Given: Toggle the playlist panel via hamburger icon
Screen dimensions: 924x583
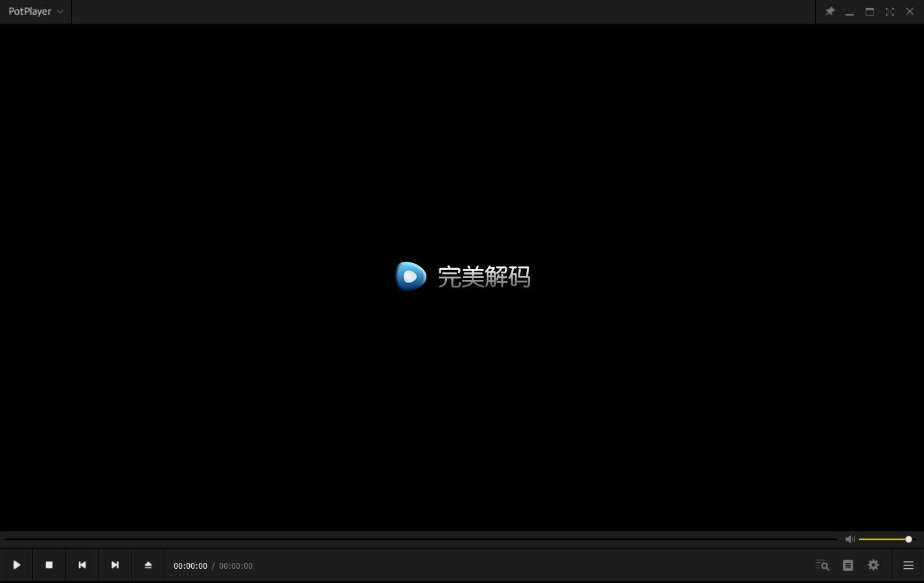Looking at the screenshot, I should point(908,566).
